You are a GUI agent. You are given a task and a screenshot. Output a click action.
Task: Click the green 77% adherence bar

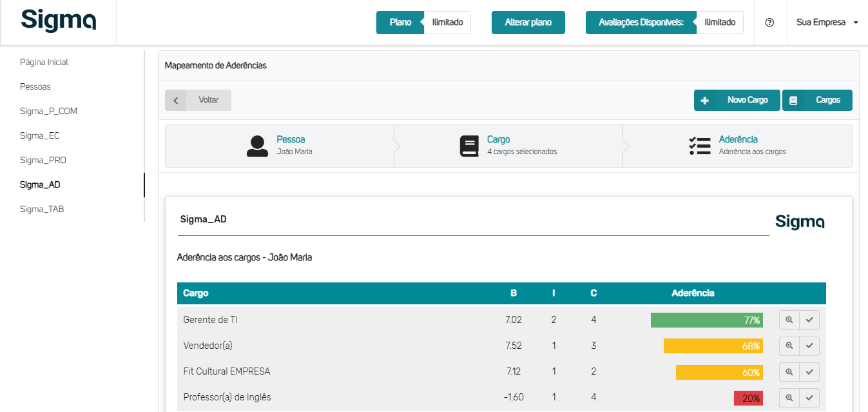(706, 320)
